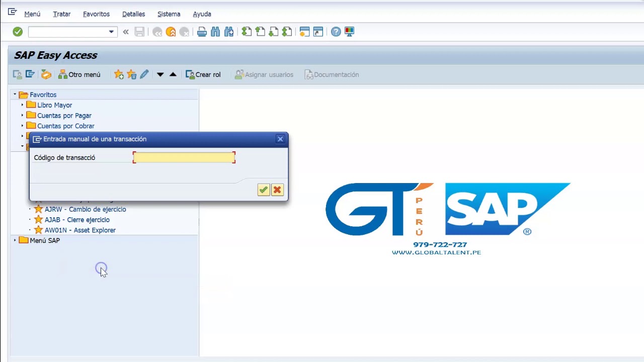Click the Back arrow icon
Image resolution: width=644 pixels, height=362 pixels.
pyautogui.click(x=157, y=32)
